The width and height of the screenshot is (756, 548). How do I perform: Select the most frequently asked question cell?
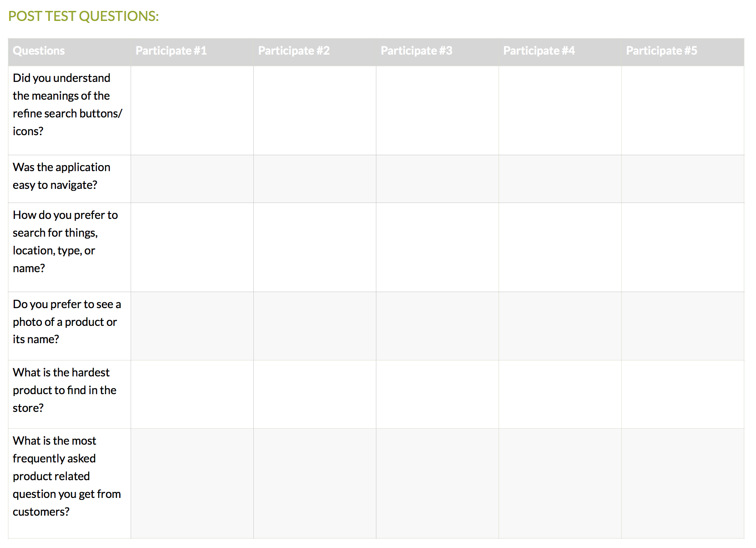click(x=67, y=476)
